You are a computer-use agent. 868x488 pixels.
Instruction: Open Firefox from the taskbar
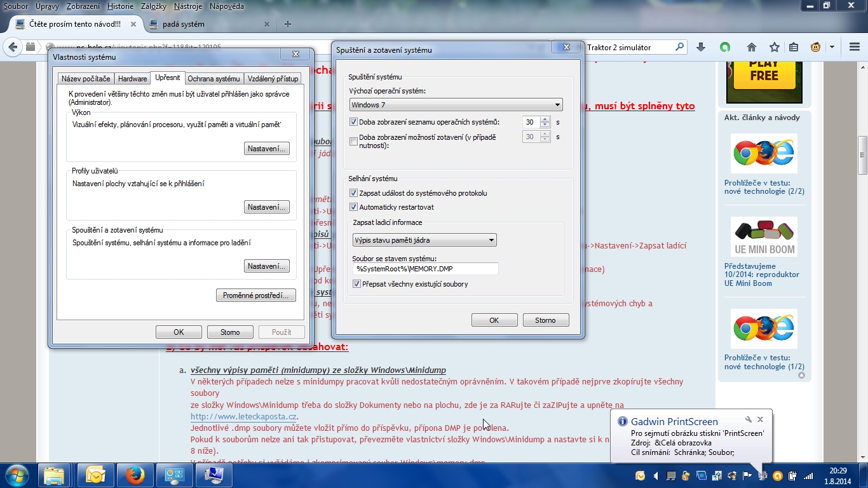(134, 475)
